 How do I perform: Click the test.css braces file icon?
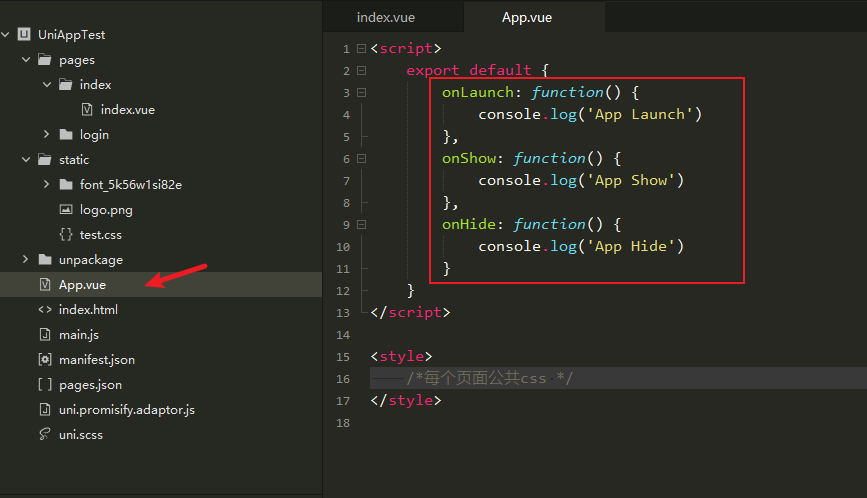(x=66, y=234)
